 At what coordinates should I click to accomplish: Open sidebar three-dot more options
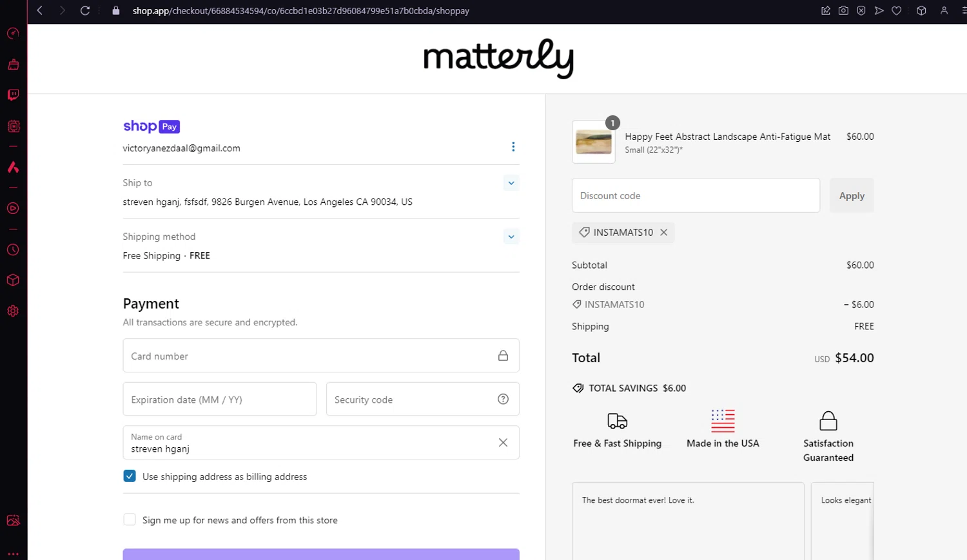pyautogui.click(x=13, y=554)
